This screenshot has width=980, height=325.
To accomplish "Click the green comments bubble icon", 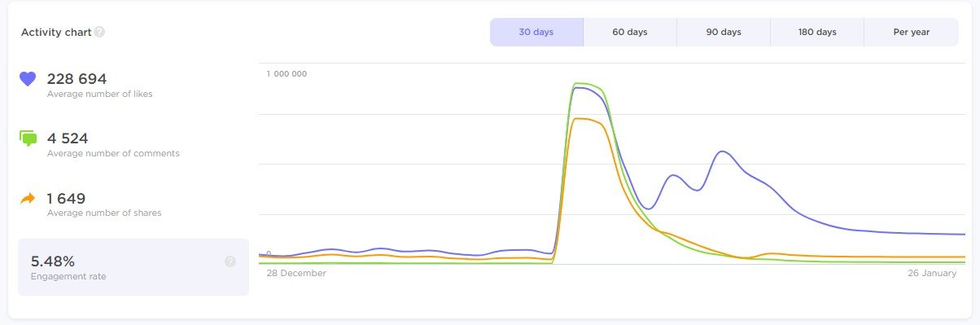I will coord(28,138).
